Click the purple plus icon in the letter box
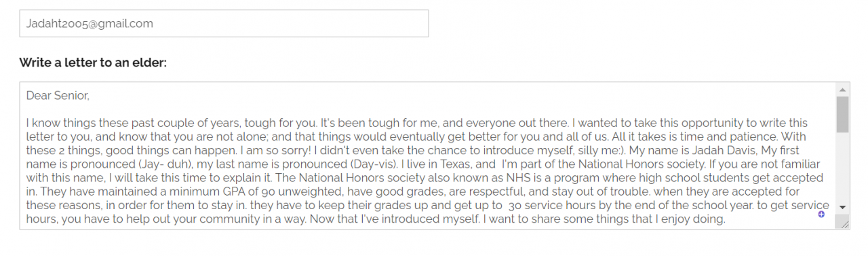 tap(821, 215)
